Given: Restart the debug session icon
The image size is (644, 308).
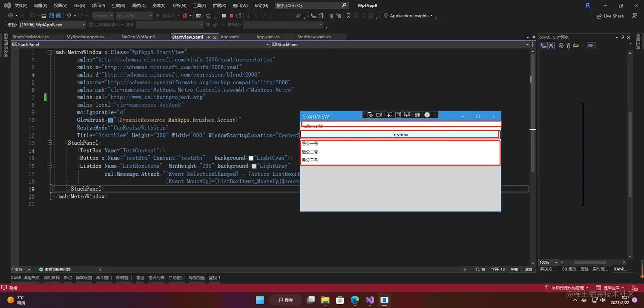Looking at the screenshot, I should point(239,16).
